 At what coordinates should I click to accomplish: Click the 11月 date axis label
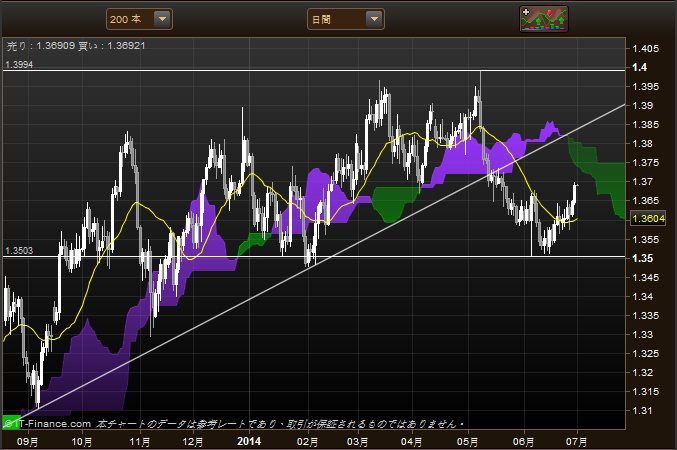click(140, 442)
